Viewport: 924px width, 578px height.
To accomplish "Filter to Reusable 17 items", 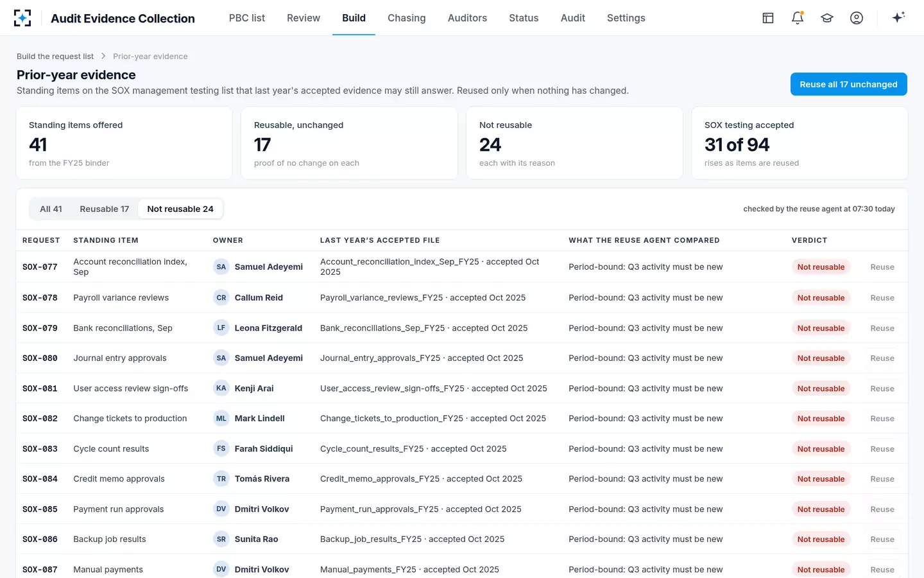I will (105, 209).
